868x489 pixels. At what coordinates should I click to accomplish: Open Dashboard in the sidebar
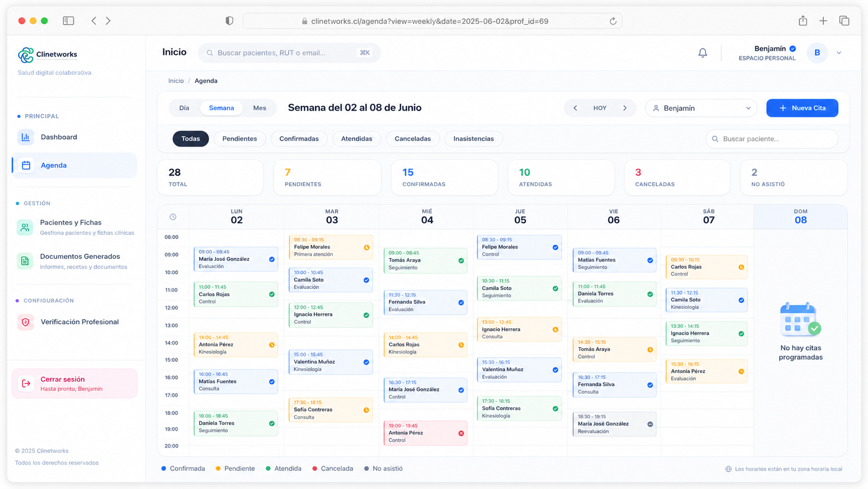[x=74, y=137]
